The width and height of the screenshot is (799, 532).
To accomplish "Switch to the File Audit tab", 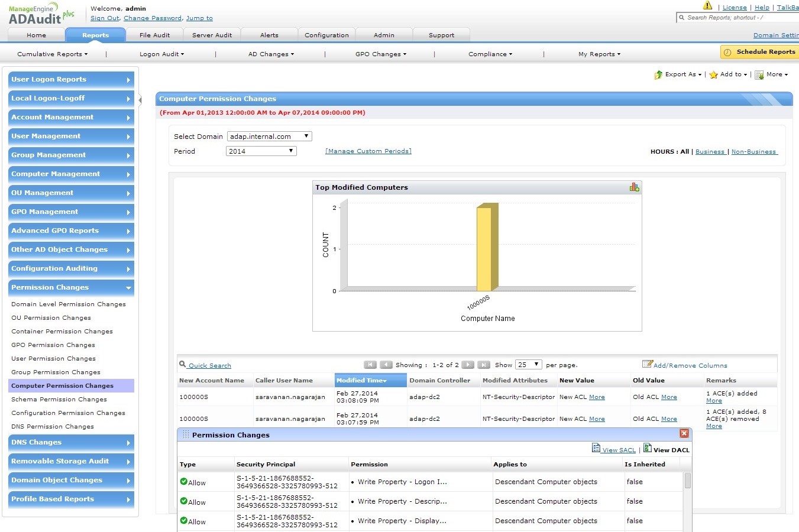I will 154,35.
